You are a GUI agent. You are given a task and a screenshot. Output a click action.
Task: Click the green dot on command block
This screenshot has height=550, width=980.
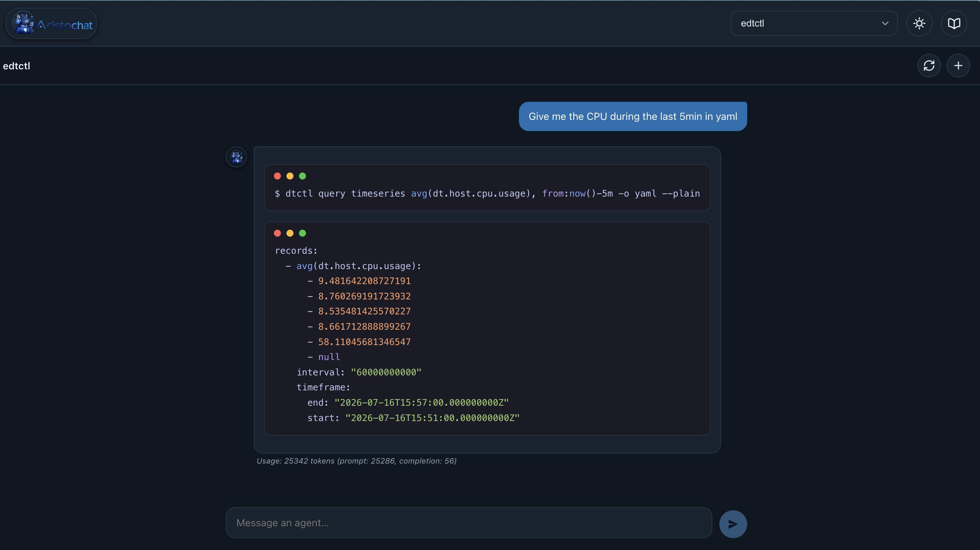[303, 176]
